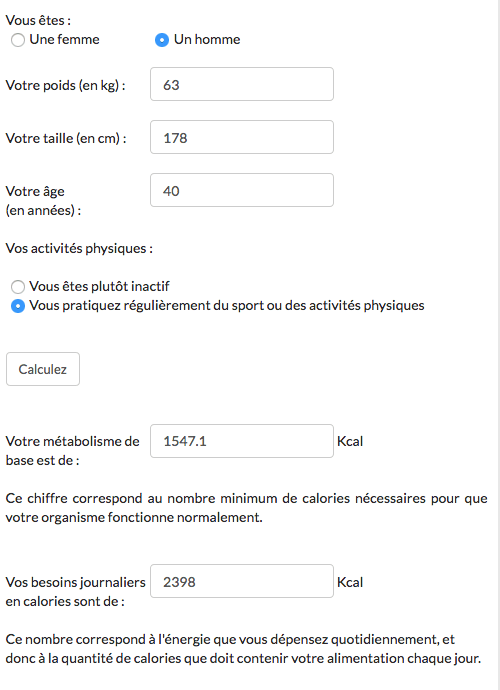Pick the regular sport practice radio button
Viewport: 500px width, 690px height.
pyautogui.click(x=18, y=306)
